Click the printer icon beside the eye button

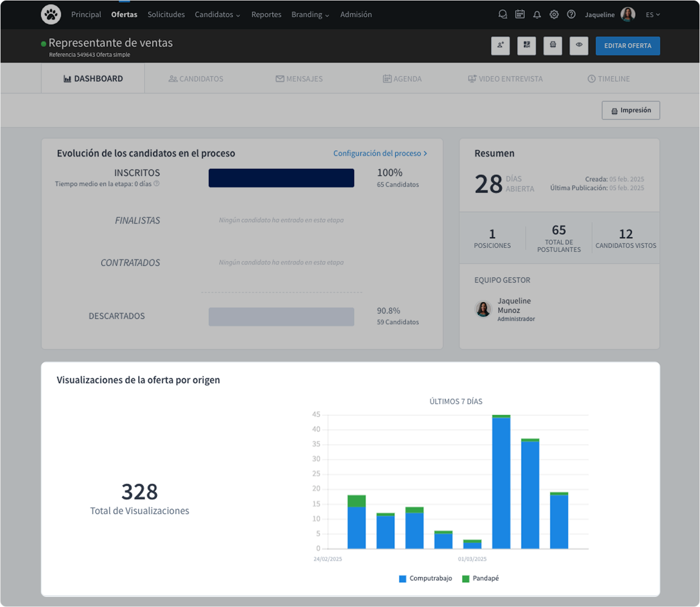[x=552, y=45]
